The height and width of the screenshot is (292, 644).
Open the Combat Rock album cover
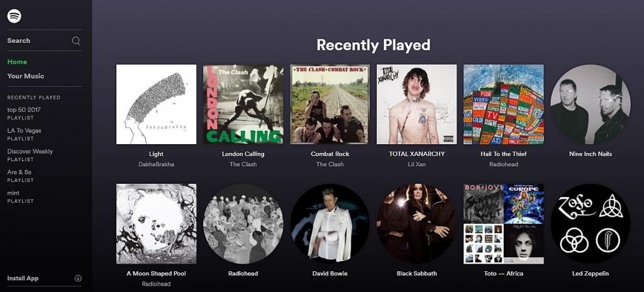330,104
